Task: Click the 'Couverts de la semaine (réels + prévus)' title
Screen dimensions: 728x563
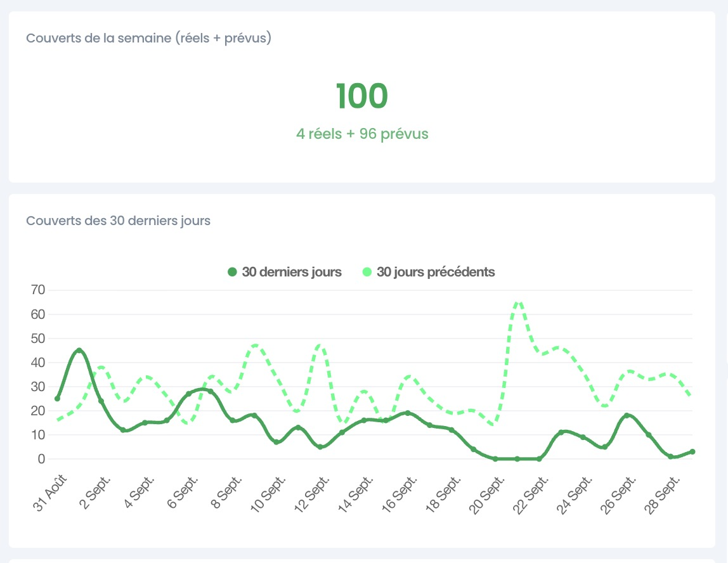Action: (148, 38)
